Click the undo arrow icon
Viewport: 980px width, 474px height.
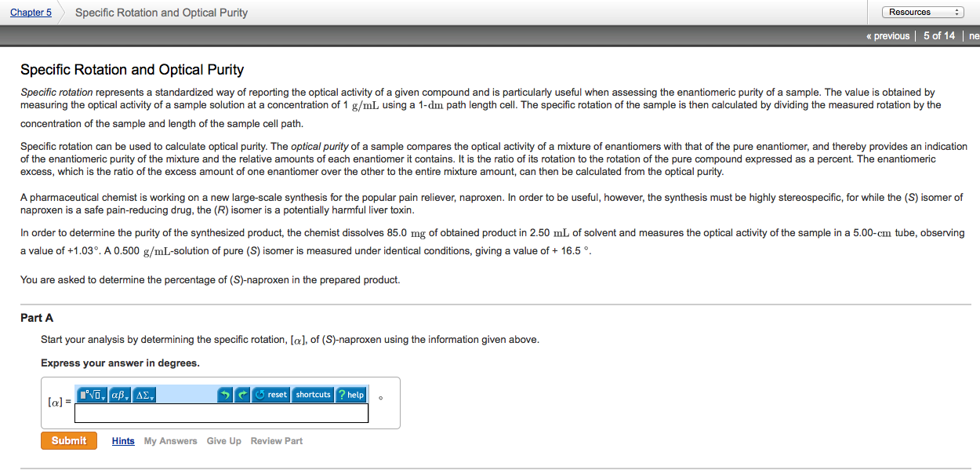pyautogui.click(x=226, y=395)
